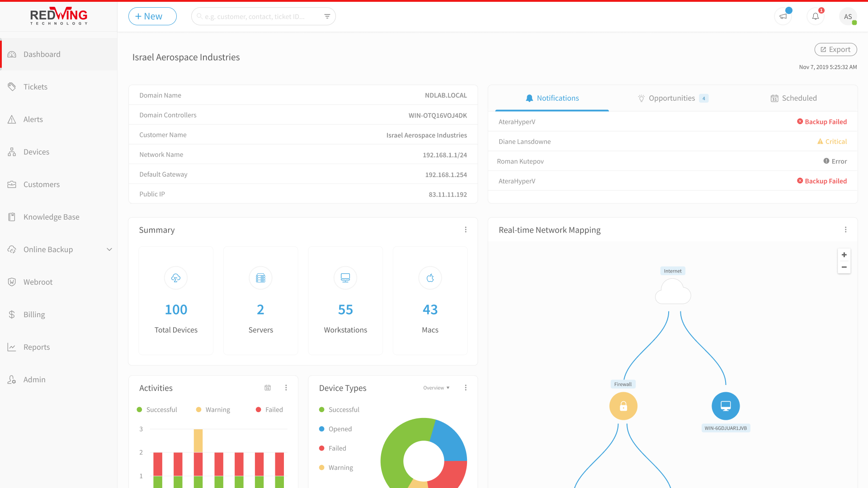Click the search filter icon
Viewport: 868px width, 488px height.
point(327,16)
